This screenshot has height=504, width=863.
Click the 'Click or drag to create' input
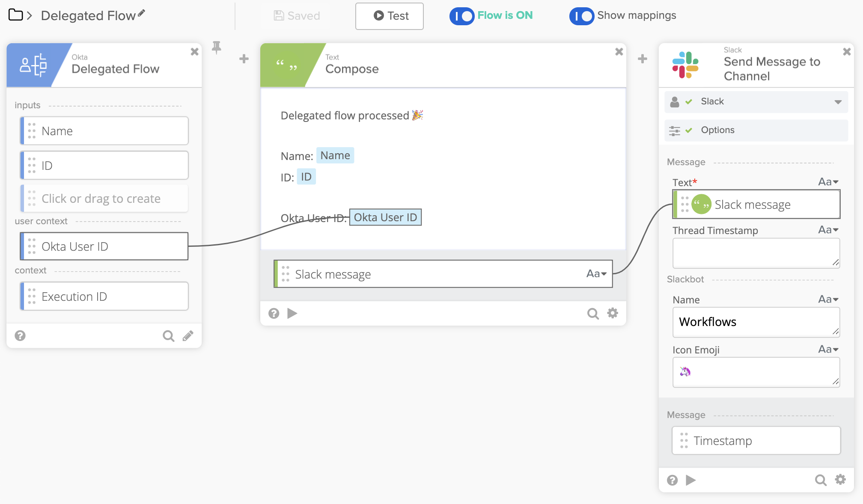pyautogui.click(x=104, y=199)
